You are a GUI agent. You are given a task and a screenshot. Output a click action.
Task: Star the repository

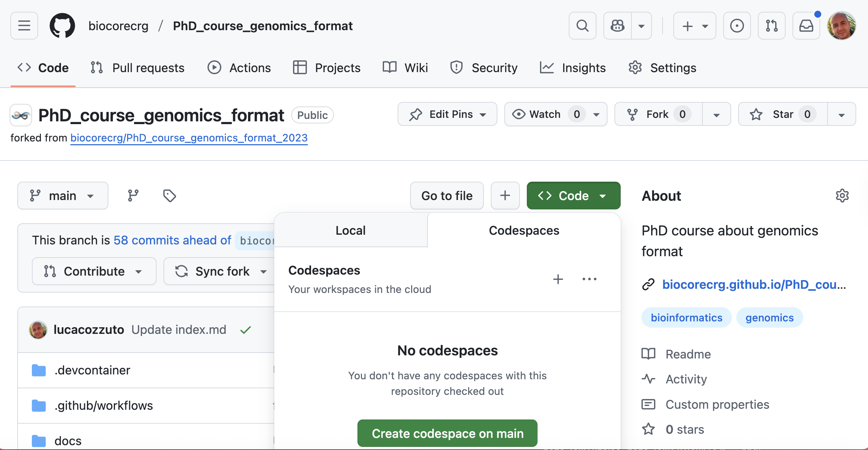click(x=783, y=114)
